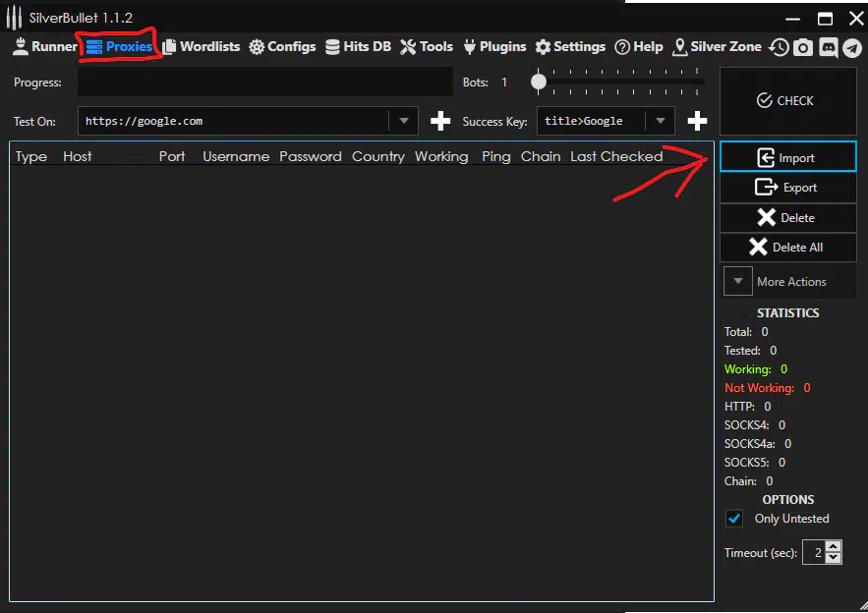This screenshot has width=868, height=613.
Task: Click the 'Chain:' statistic label
Action: [740, 480]
